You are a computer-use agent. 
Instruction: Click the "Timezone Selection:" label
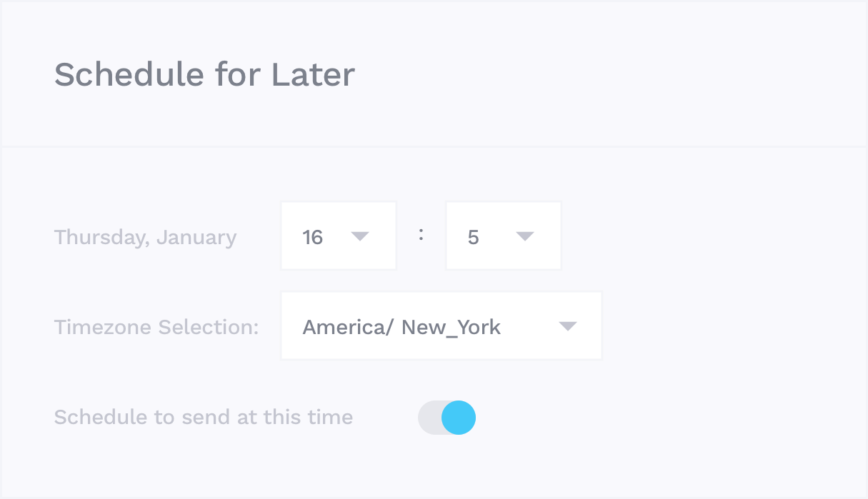pyautogui.click(x=156, y=327)
